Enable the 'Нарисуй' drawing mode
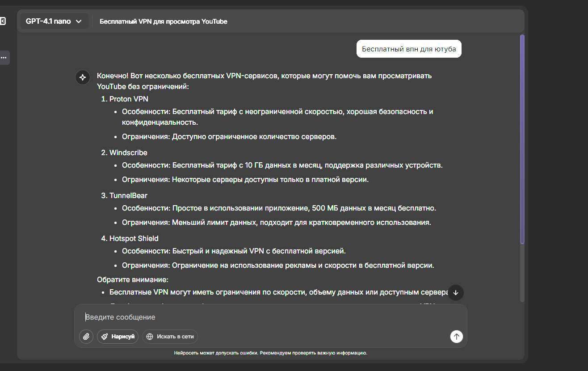 (x=118, y=337)
